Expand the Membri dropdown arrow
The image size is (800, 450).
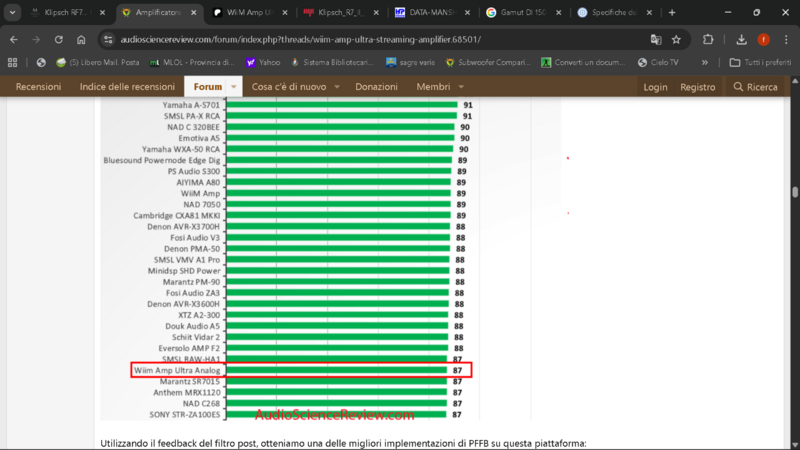point(461,87)
